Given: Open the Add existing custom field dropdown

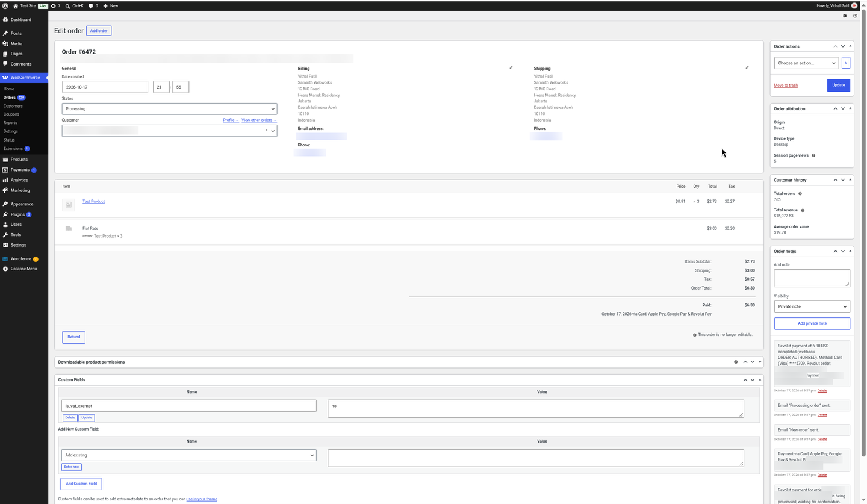Looking at the screenshot, I should pyautogui.click(x=188, y=455).
